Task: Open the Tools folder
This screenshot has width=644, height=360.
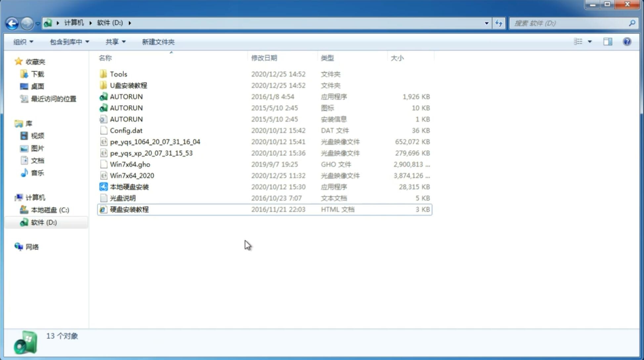Action: click(118, 74)
